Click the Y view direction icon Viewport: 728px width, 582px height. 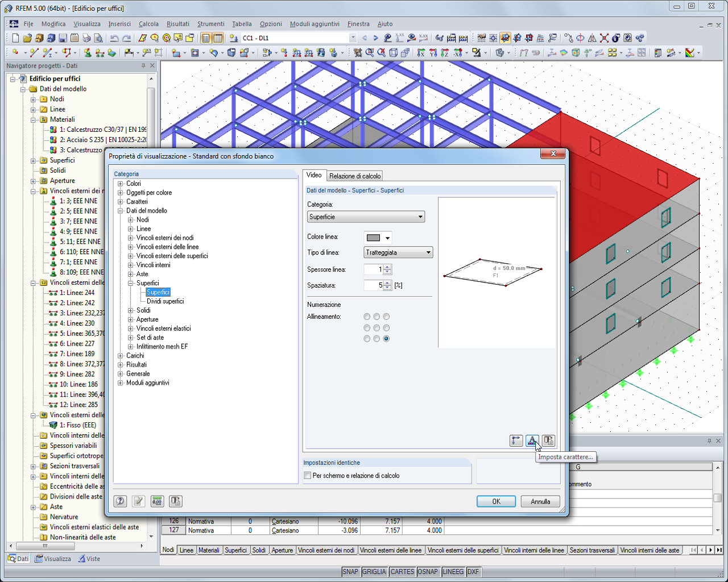(433, 53)
